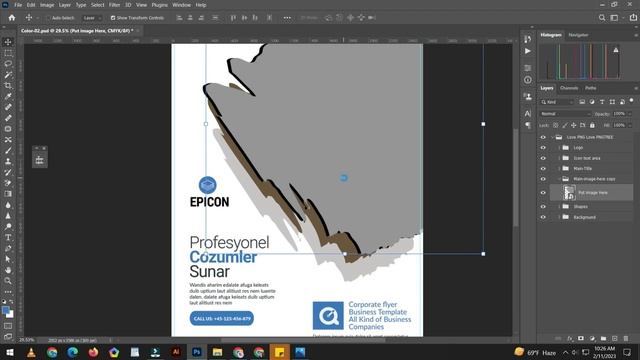Image resolution: width=640 pixels, height=360 pixels.
Task: Open the File menu
Action: click(x=18, y=5)
